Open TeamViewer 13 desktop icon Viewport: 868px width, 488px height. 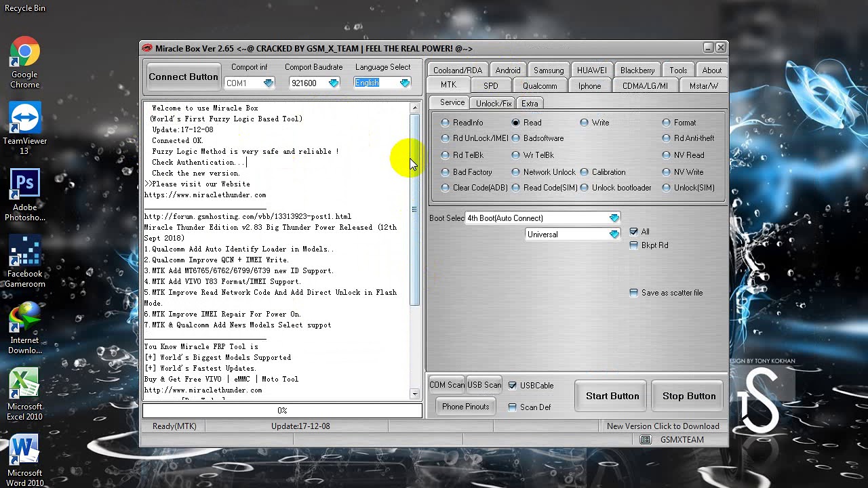[x=24, y=129]
